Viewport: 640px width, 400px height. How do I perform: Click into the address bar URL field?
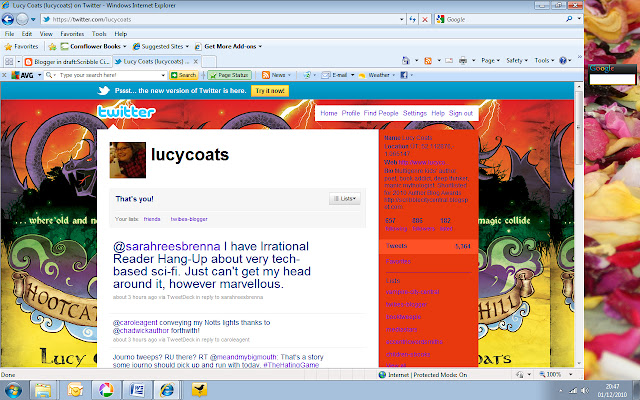(220, 19)
